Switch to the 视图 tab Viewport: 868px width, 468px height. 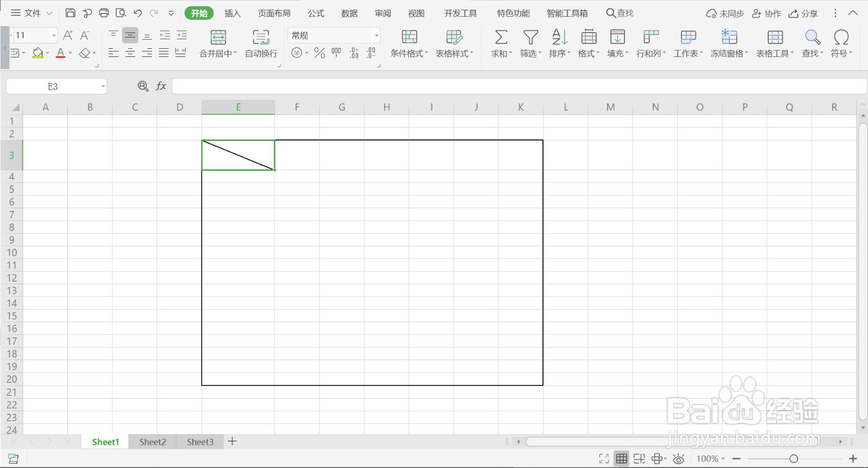(416, 13)
